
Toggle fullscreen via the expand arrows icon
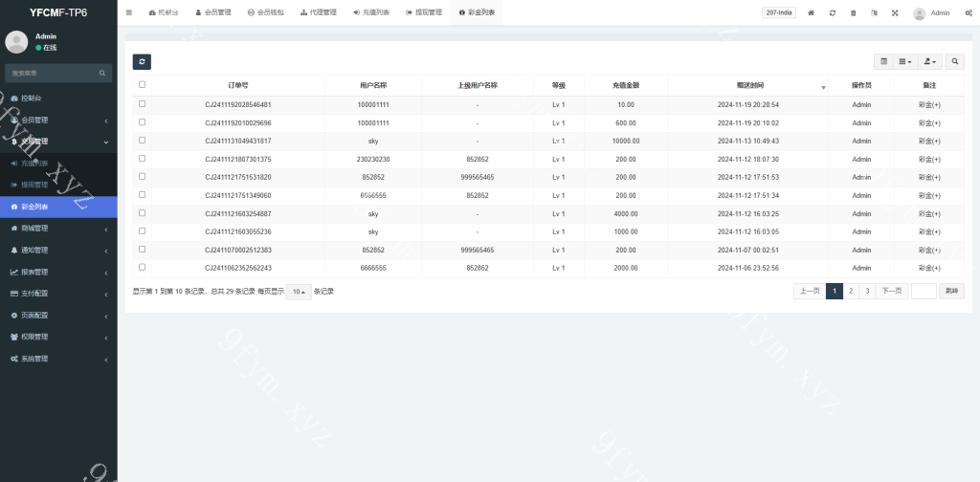pos(895,12)
